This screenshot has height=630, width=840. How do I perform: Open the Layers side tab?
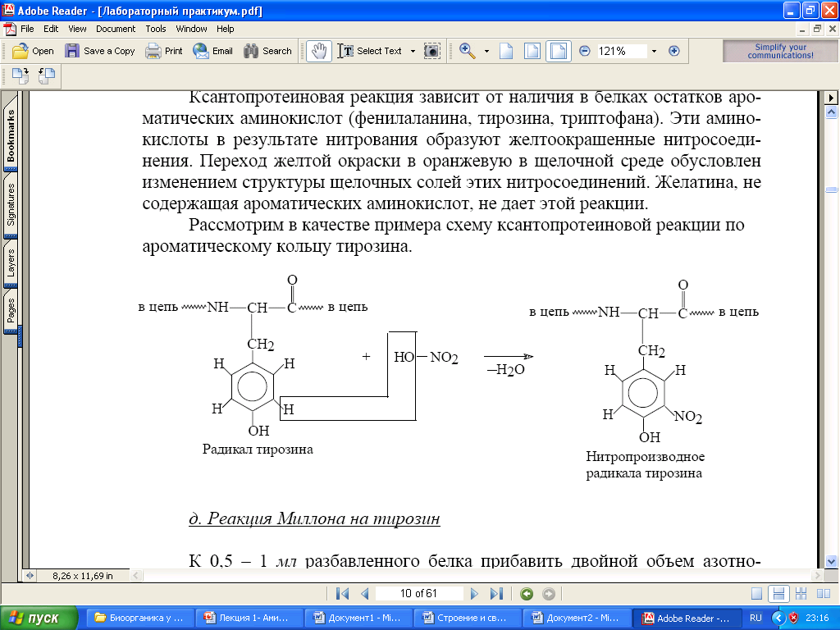coord(11,263)
